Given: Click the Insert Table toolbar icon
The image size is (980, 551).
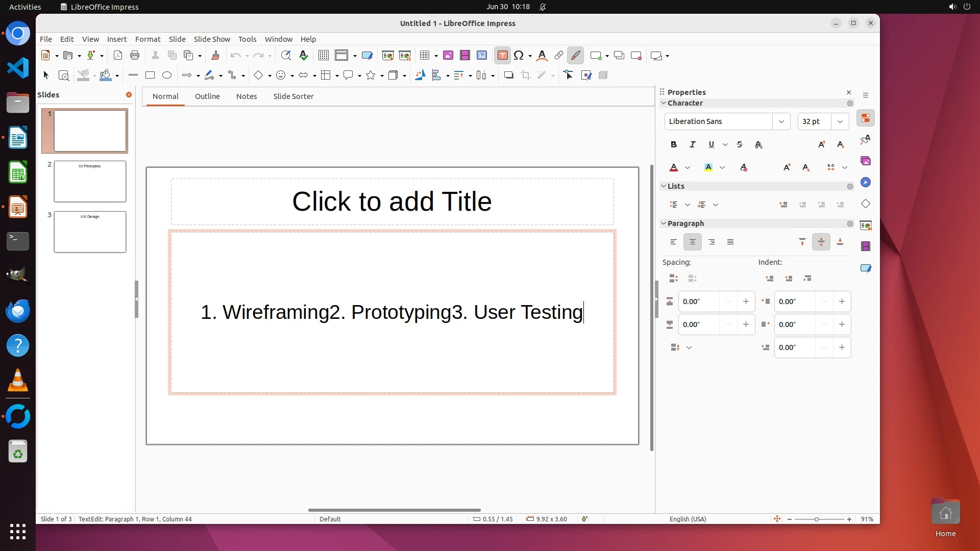Looking at the screenshot, I should pyautogui.click(x=424, y=56).
